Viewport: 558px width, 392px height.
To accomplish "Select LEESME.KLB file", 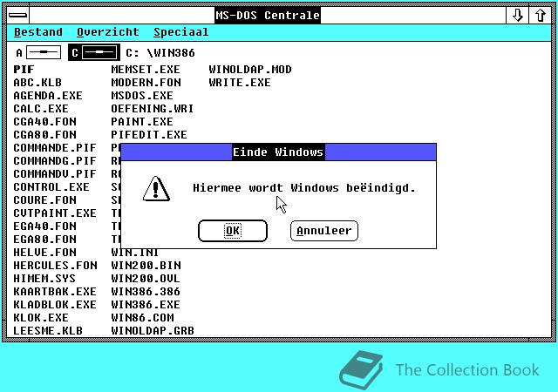I will click(48, 331).
